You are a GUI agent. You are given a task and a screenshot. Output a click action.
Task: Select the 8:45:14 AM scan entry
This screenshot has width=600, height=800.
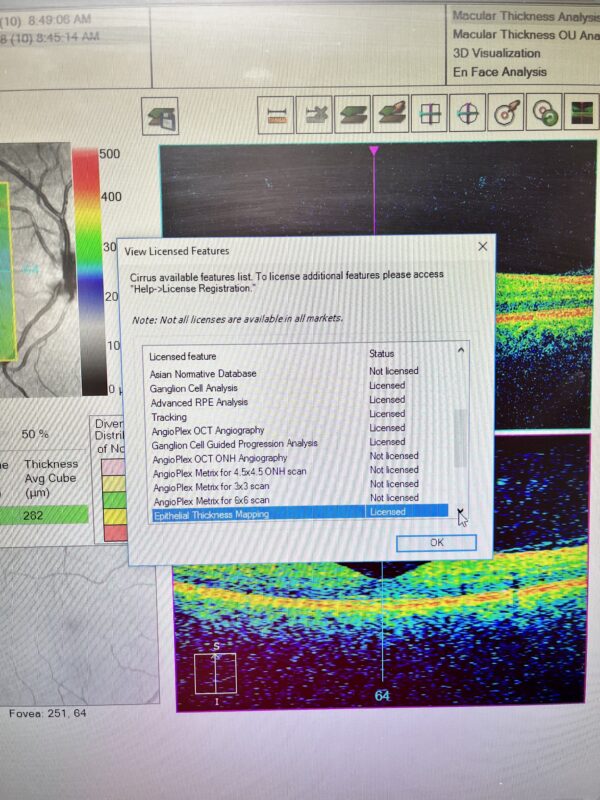(49, 37)
